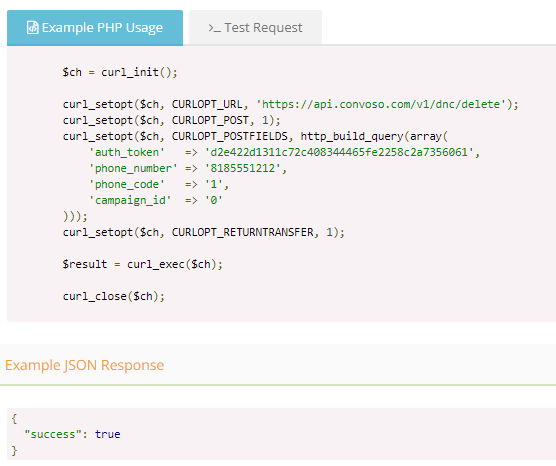Click the 'auth_token' key in the array
Viewport: 556px width, 466px height.
tap(127, 152)
